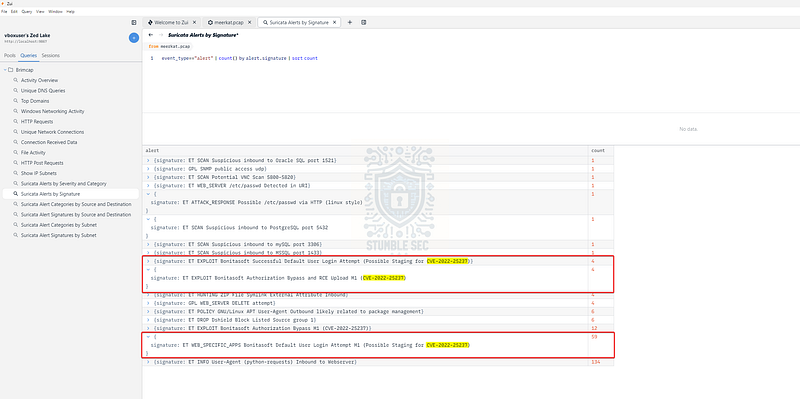Click into the query editor line

239,58
